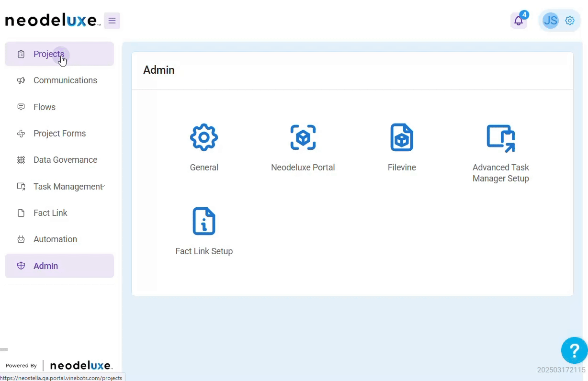
Task: Open the blue question mark help button
Action: pyautogui.click(x=574, y=350)
